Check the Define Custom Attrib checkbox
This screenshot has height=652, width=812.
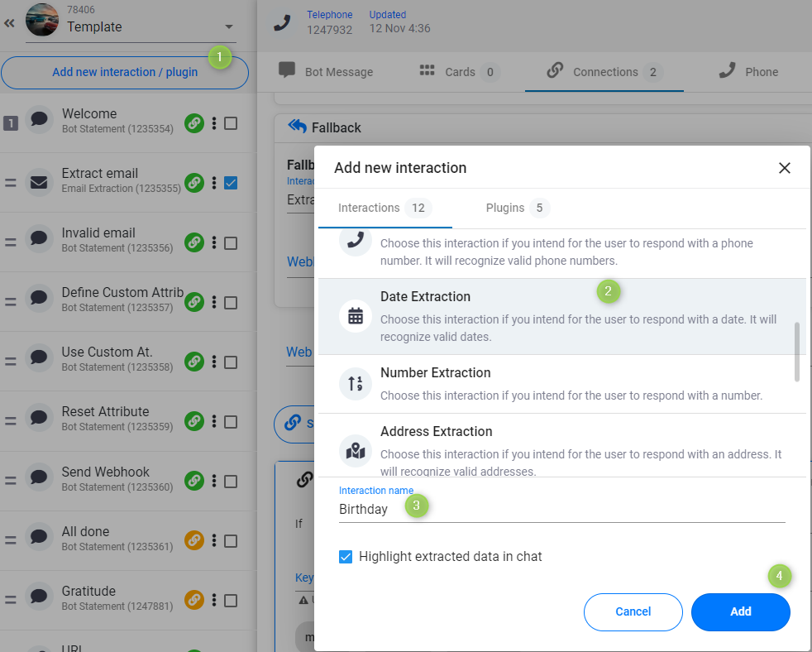(231, 303)
